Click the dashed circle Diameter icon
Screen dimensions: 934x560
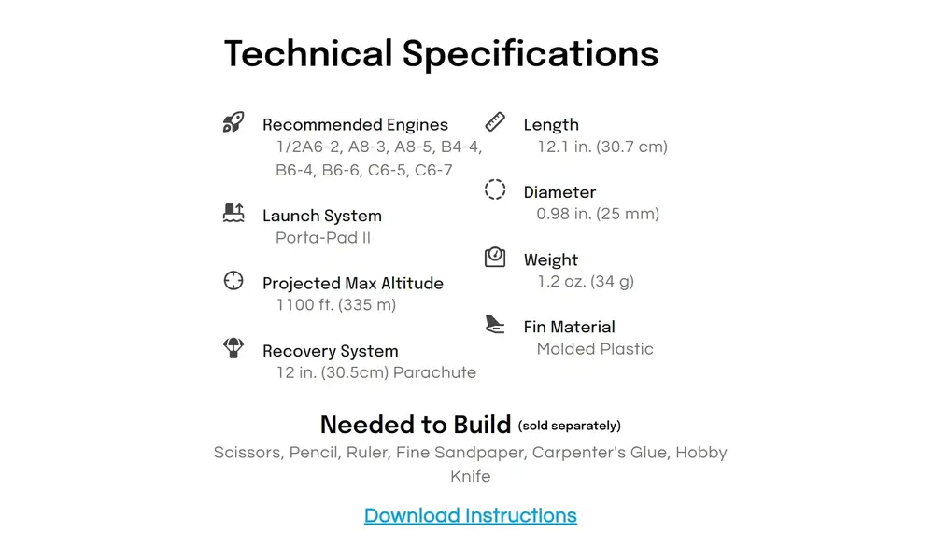coord(495,189)
